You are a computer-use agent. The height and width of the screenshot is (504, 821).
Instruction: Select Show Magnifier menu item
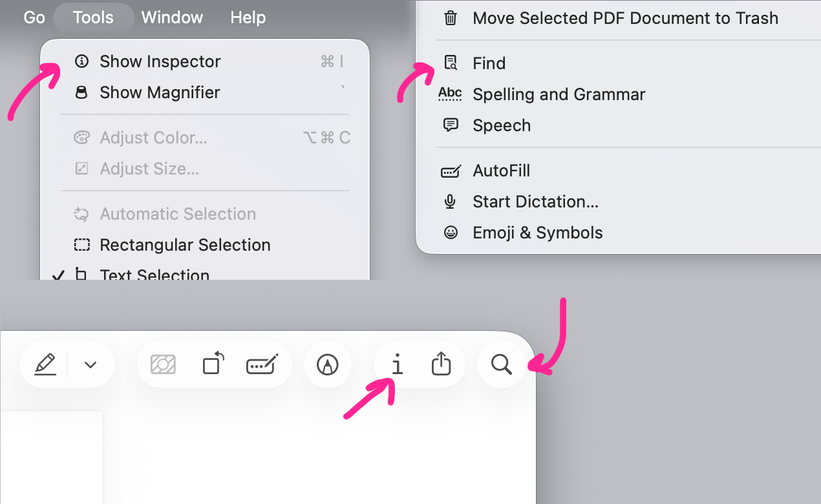160,92
